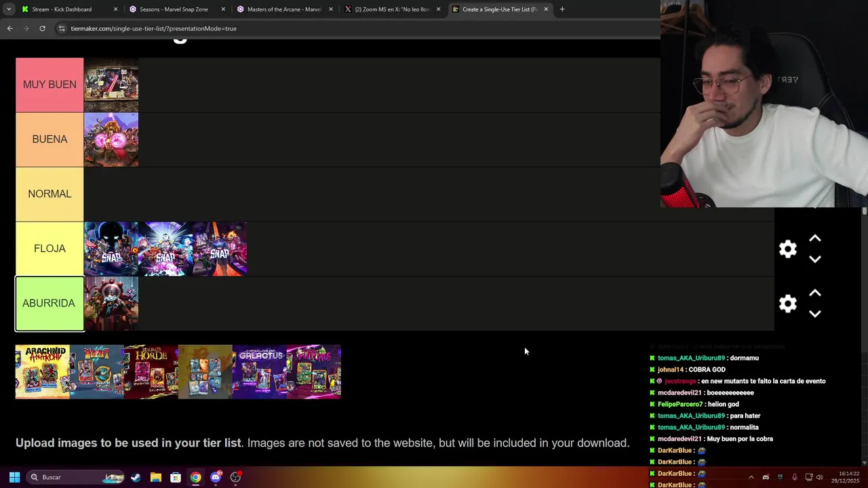Close the Zoom MS en X tab
868x488 pixels.
pyautogui.click(x=438, y=9)
